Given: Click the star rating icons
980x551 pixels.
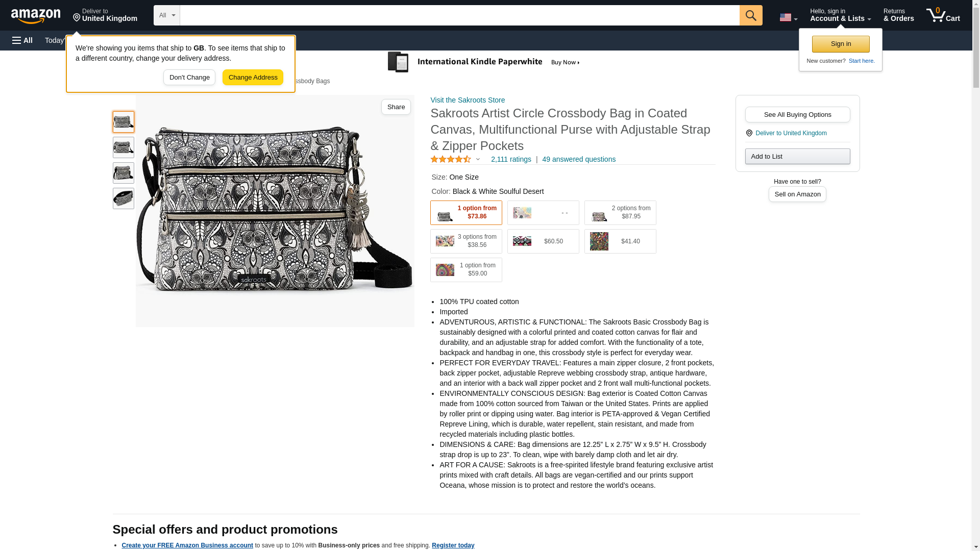Looking at the screenshot, I should (451, 159).
